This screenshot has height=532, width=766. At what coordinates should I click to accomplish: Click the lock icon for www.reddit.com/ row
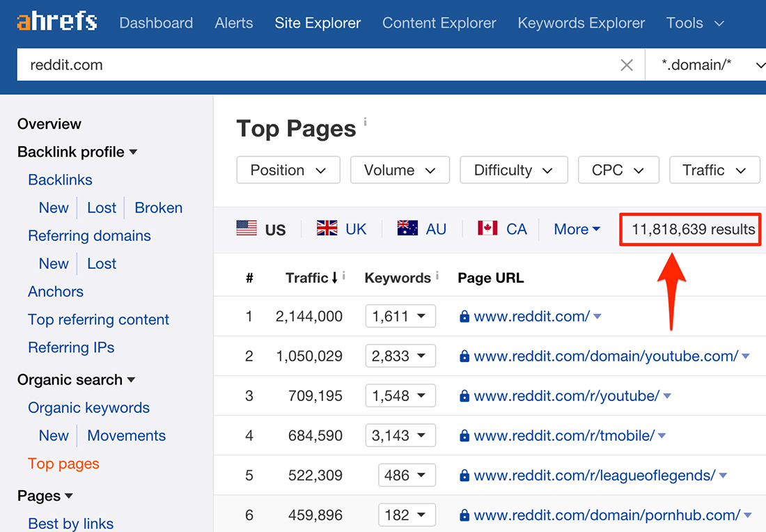(464, 317)
